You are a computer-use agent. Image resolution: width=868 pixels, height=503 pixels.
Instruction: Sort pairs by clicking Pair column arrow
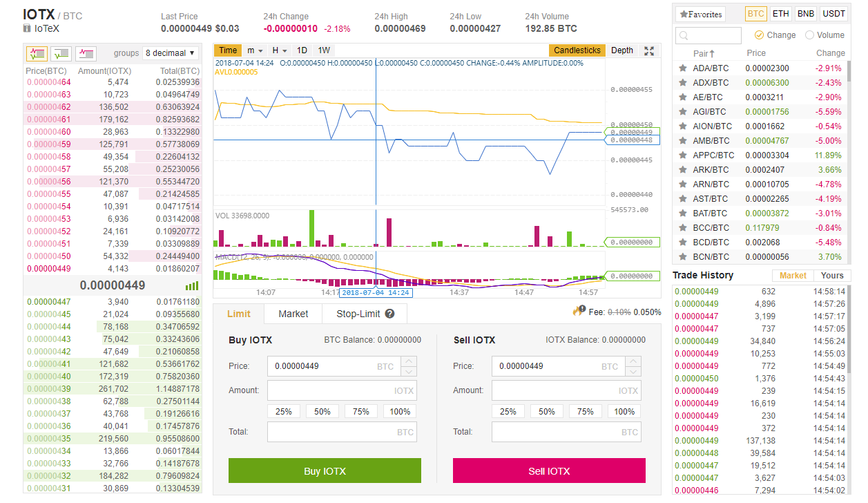click(x=712, y=53)
